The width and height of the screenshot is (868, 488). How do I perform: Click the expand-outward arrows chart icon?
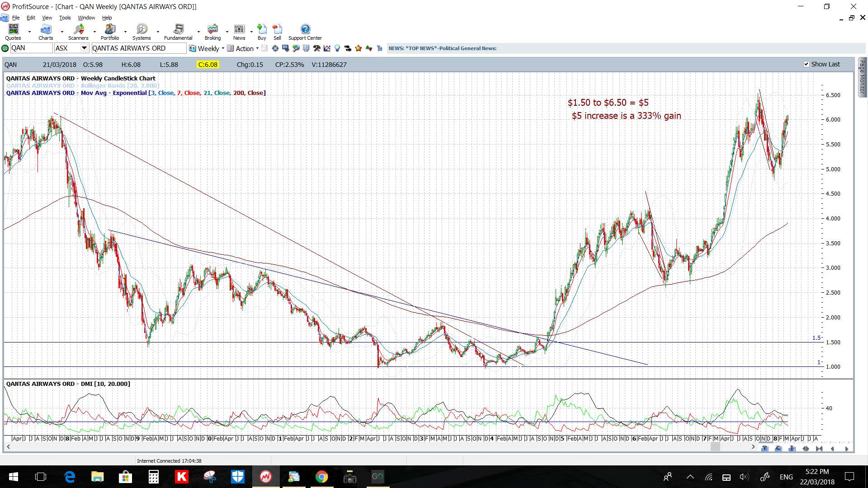pyautogui.click(x=806, y=449)
